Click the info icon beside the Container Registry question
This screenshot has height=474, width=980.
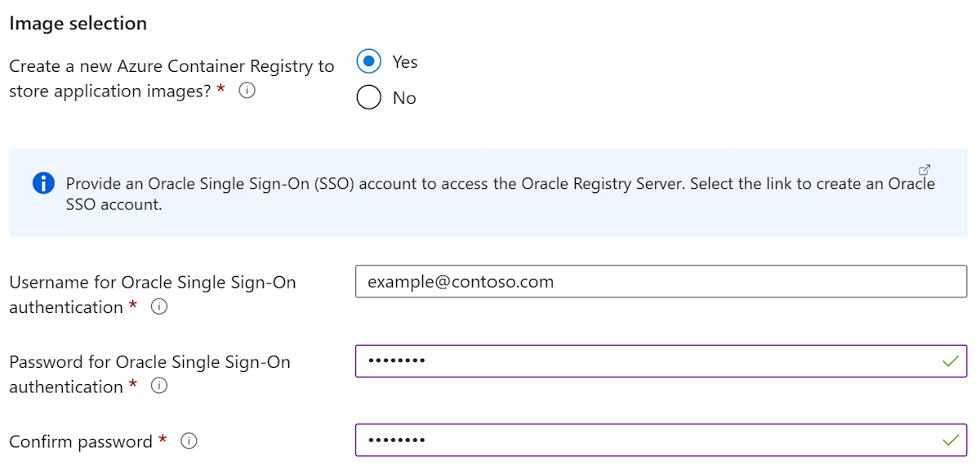[x=247, y=91]
